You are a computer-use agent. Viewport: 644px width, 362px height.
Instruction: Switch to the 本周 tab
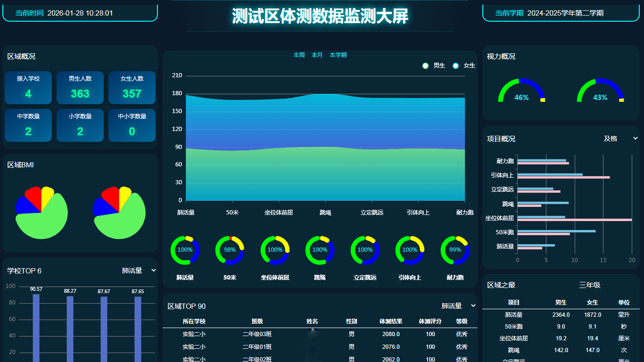[x=299, y=55]
